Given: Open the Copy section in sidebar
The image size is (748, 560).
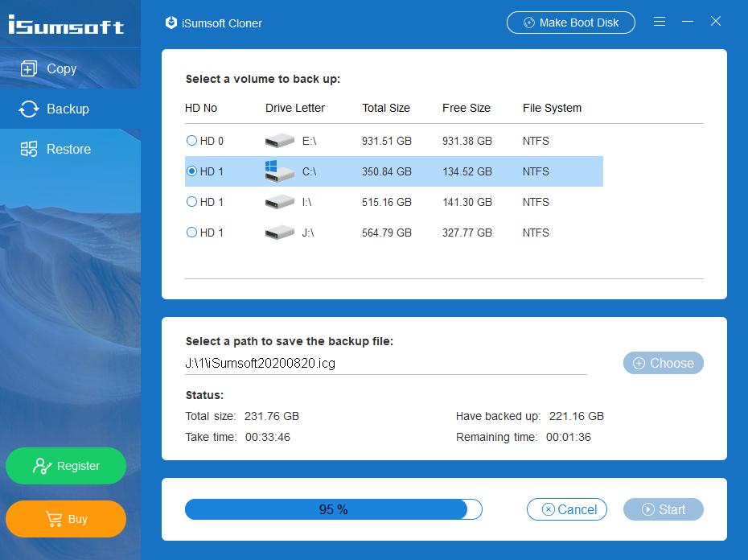Looking at the screenshot, I should pos(70,68).
